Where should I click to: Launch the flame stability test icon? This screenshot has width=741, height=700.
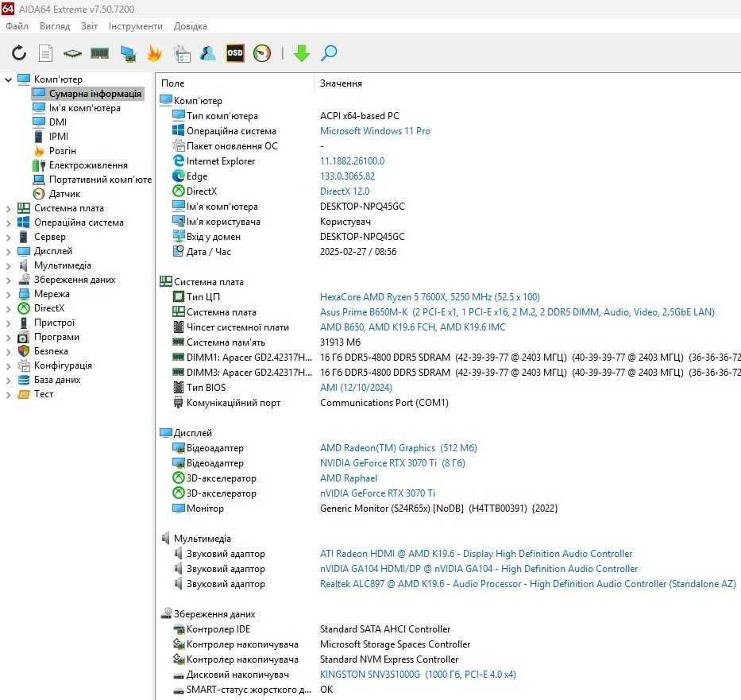[x=154, y=53]
